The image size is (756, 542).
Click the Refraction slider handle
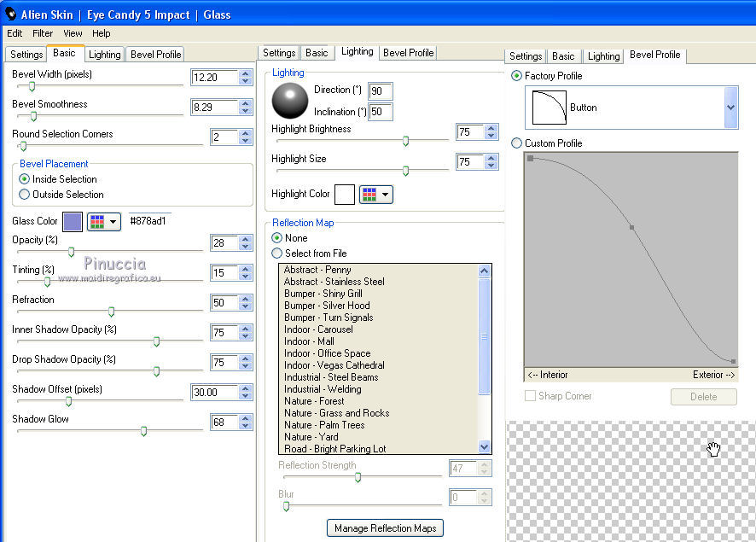coord(111,312)
